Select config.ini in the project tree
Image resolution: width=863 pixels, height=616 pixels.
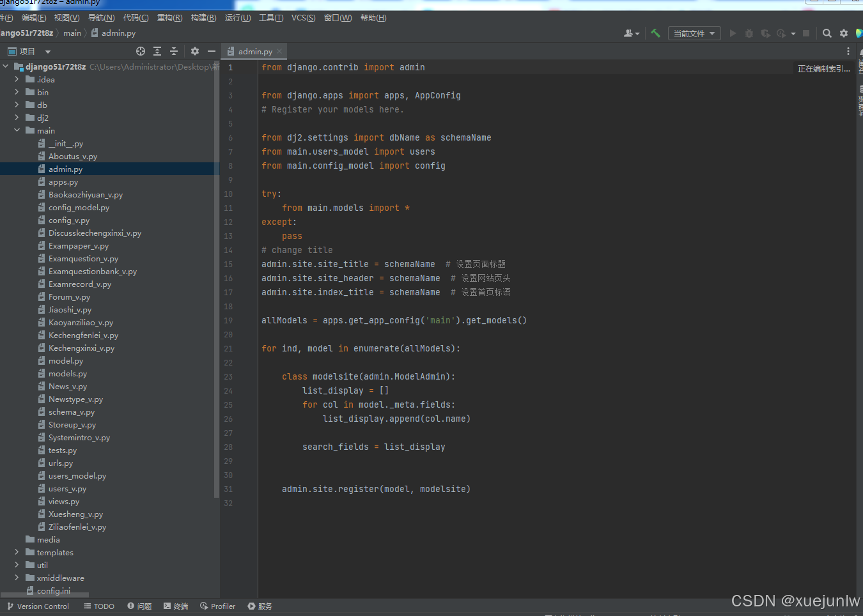(x=54, y=591)
